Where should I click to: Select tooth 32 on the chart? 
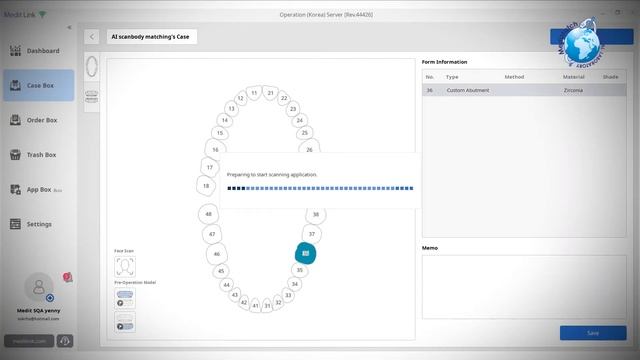coord(278,302)
